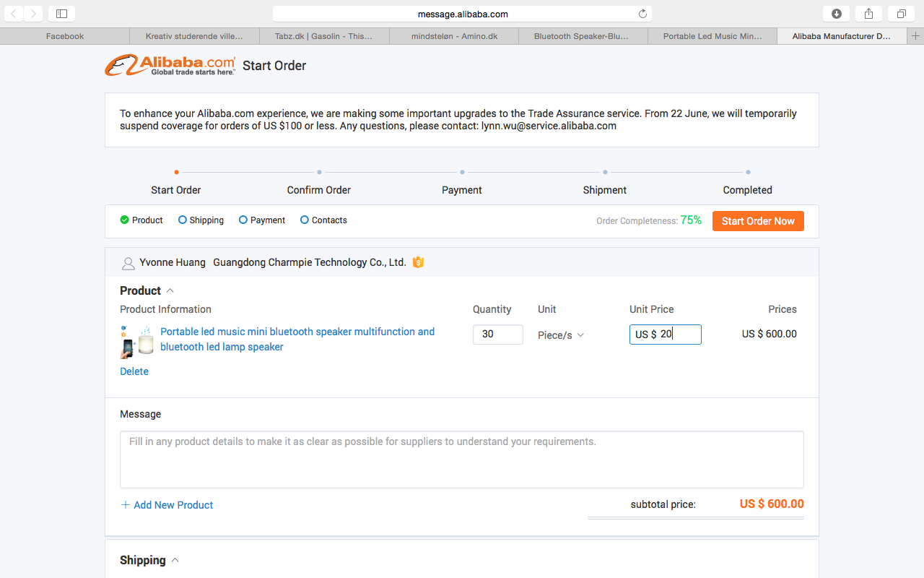Viewport: 924px width, 578px height.
Task: Click the US $ 600.00 subtotal price
Action: click(772, 504)
